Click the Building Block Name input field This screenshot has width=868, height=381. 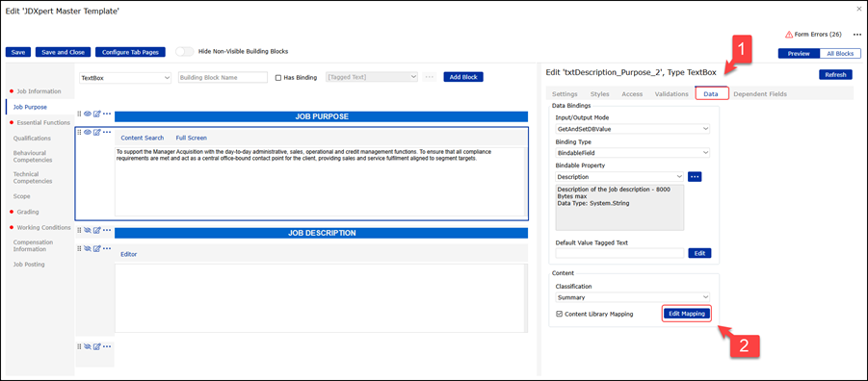(x=223, y=78)
